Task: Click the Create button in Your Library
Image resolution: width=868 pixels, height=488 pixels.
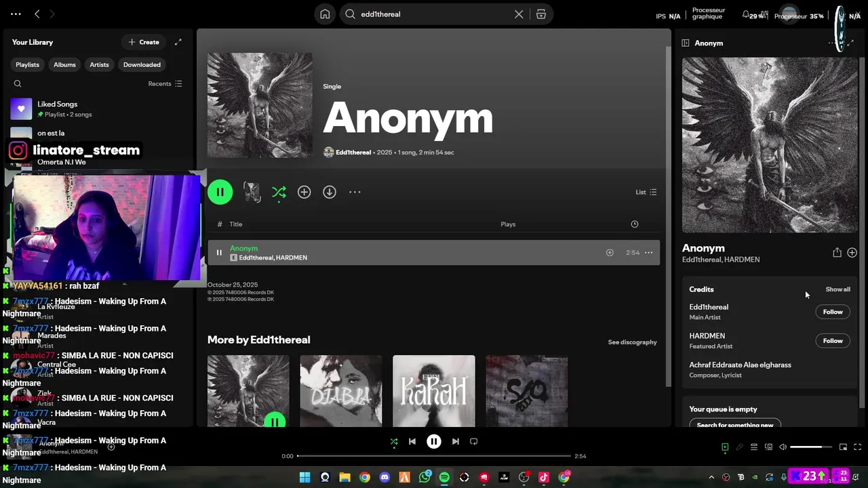Action: [144, 42]
